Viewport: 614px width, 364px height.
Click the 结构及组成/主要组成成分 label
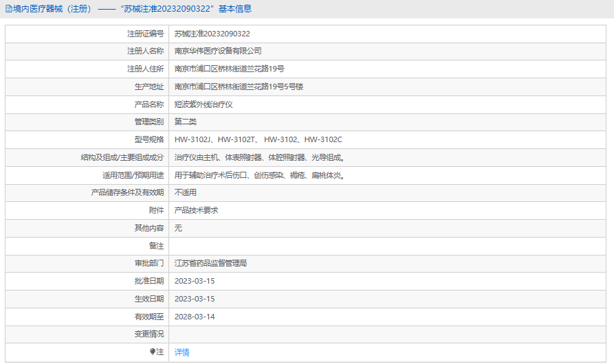click(122, 157)
